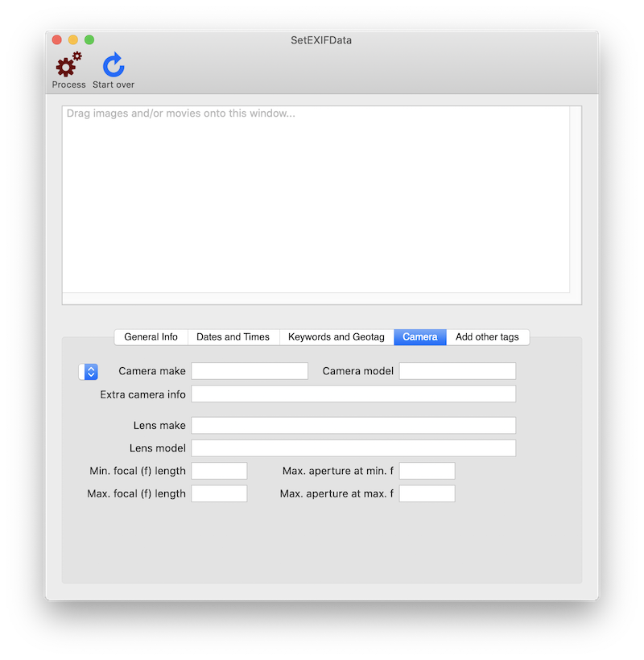Go to the Add other tags tab
The width and height of the screenshot is (644, 660).
488,337
